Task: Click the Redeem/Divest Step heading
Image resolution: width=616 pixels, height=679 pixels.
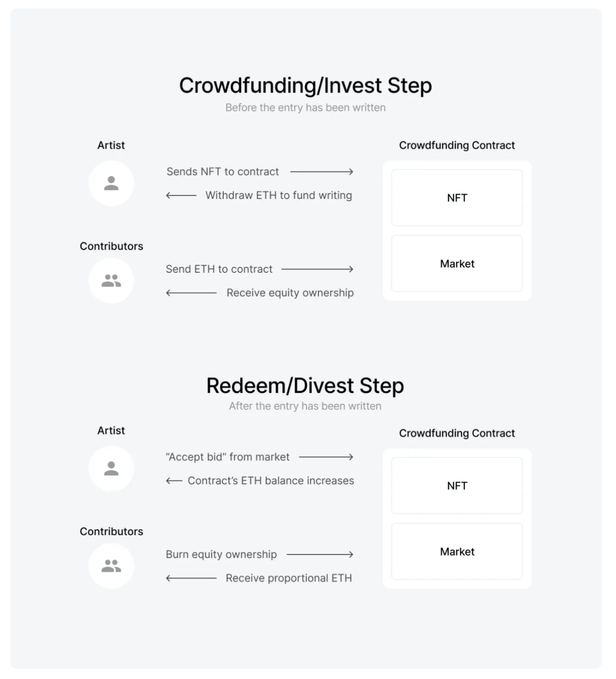Action: [x=305, y=386]
